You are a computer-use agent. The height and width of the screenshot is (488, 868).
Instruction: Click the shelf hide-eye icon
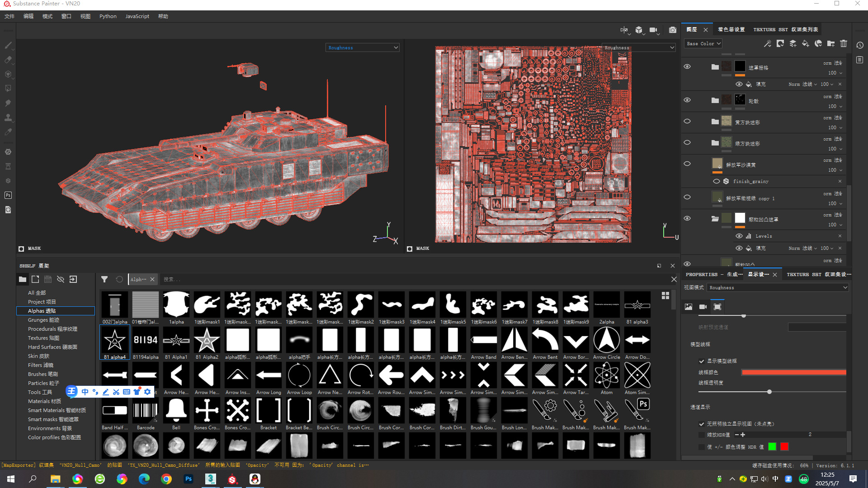pyautogui.click(x=61, y=279)
